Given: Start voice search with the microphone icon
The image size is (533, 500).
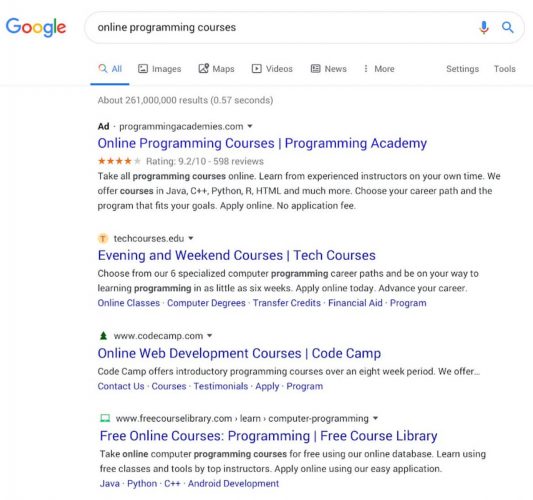Looking at the screenshot, I should point(484,27).
